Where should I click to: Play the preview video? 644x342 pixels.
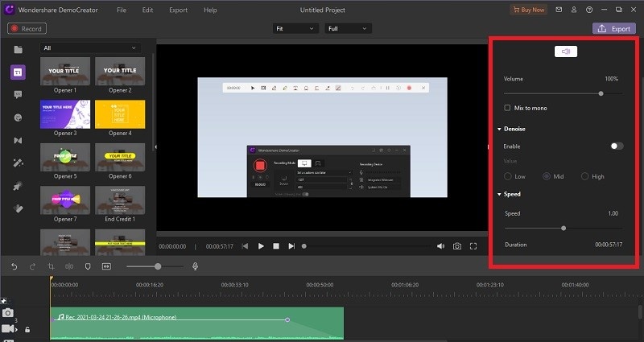(x=261, y=246)
